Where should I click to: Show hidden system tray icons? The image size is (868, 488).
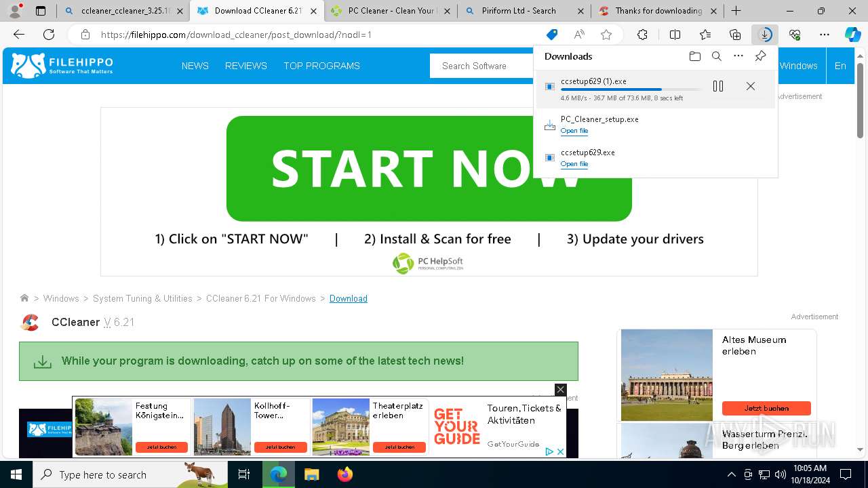point(731,474)
